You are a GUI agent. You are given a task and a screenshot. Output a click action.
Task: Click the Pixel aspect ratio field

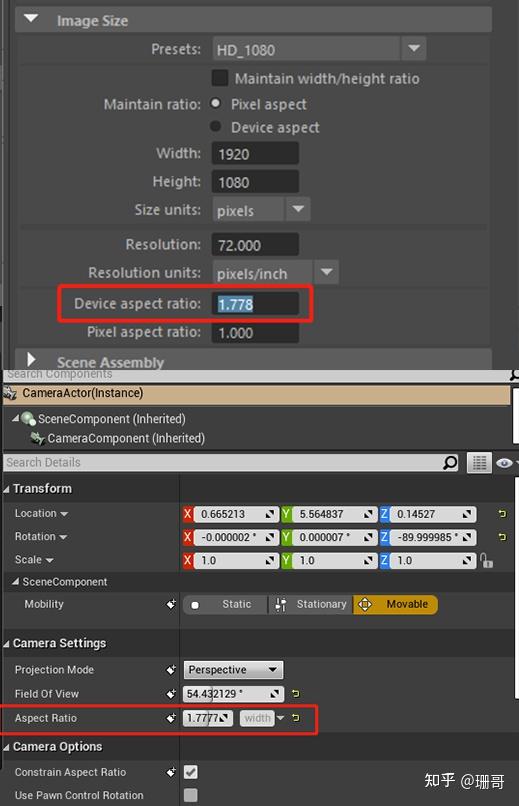pos(255,332)
